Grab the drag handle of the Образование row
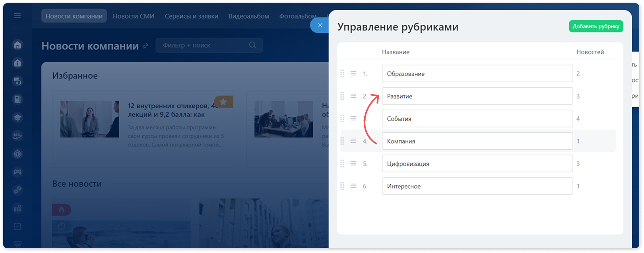 pyautogui.click(x=342, y=74)
